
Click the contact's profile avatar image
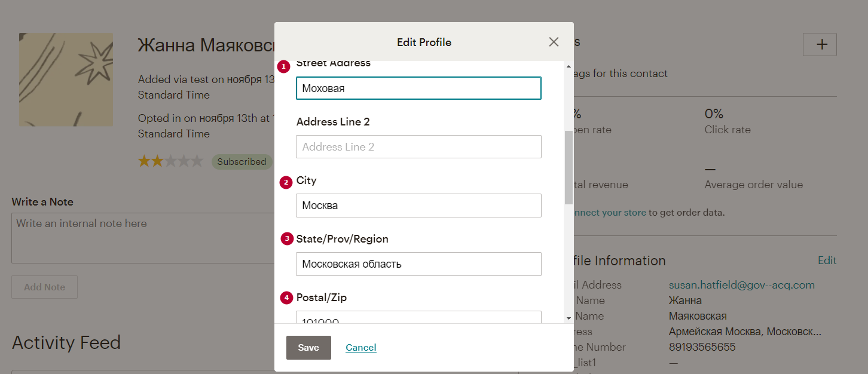66,79
